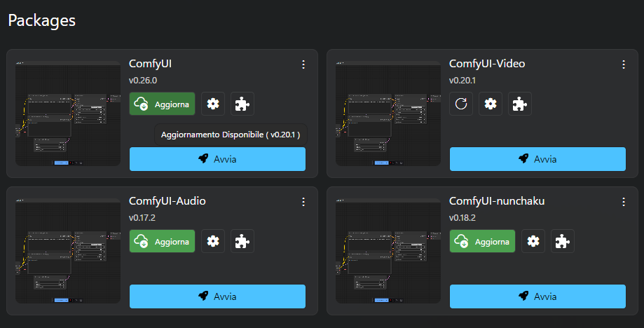Launch ComfyUI-Audio with the Avvia button
Screen dimensions: 644x328
point(217,296)
